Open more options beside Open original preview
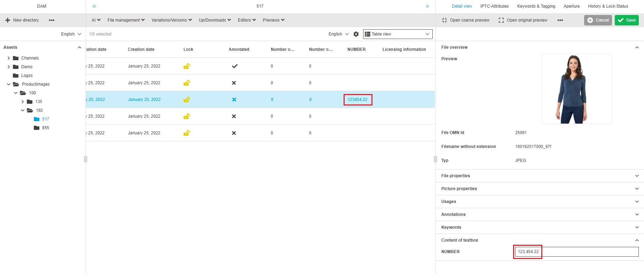 560,20
